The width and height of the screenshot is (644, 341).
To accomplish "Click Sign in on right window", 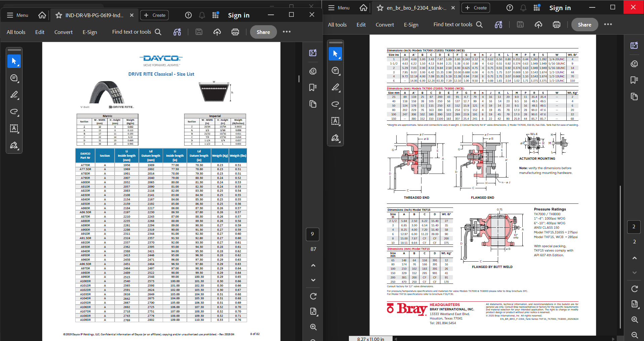I will coord(560,8).
